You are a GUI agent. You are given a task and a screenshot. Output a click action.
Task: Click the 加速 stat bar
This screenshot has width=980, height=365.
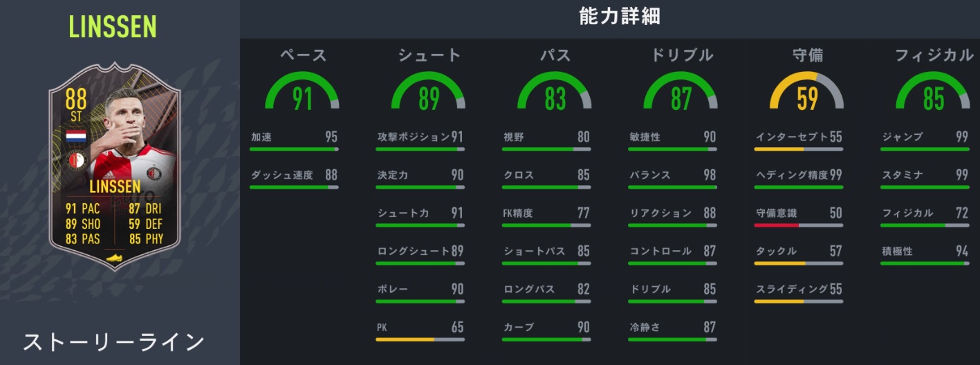(x=294, y=149)
